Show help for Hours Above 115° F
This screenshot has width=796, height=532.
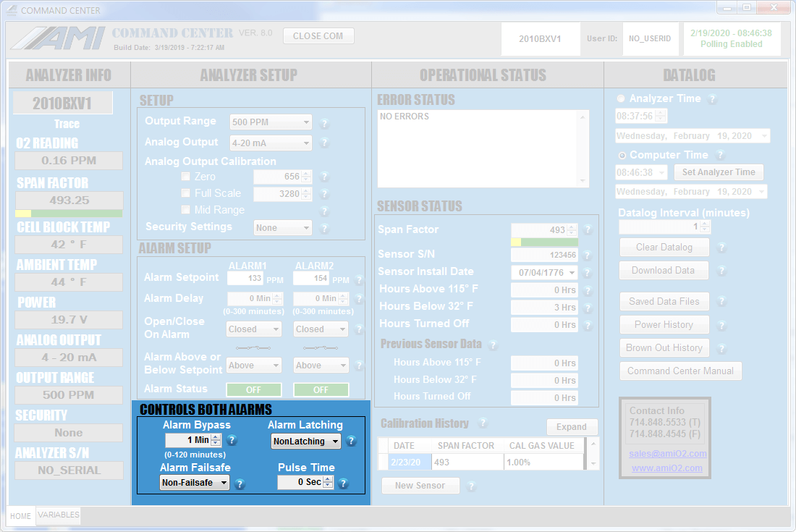(x=588, y=290)
